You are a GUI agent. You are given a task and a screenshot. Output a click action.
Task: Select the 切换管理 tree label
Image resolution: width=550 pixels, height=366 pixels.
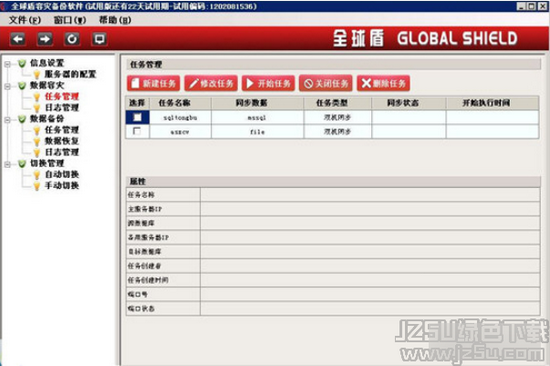[47, 164]
